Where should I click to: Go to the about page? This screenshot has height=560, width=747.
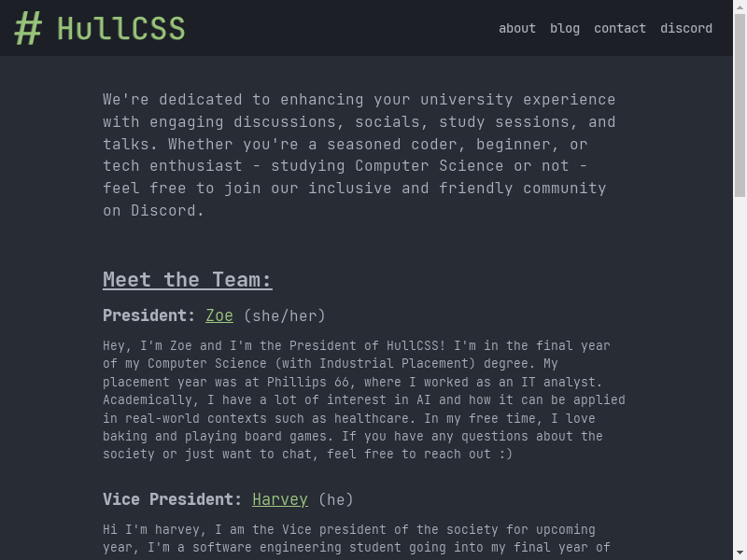517,28
